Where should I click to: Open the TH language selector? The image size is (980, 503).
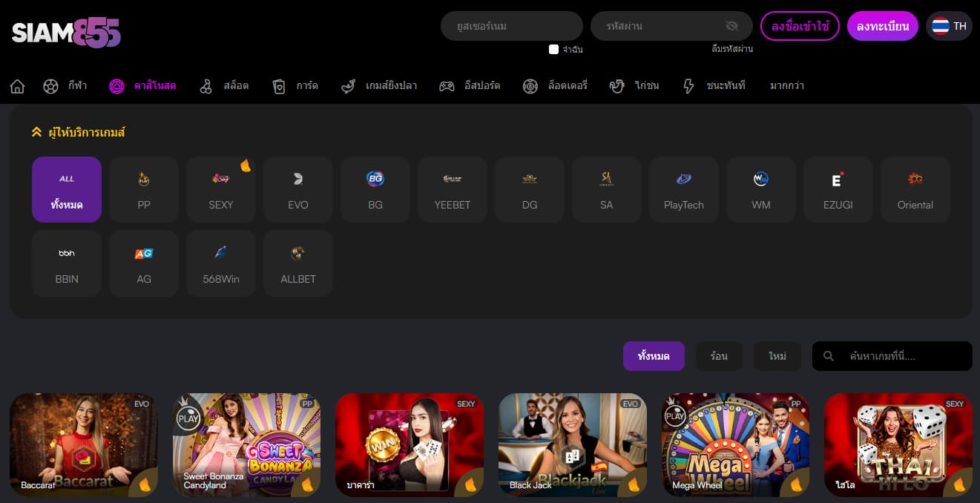(x=950, y=26)
